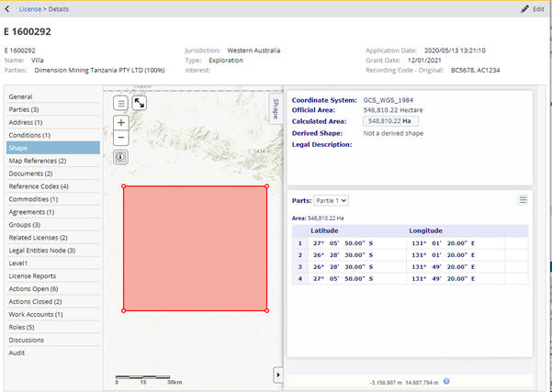552x392 pixels.
Task: Click the coordinates info icon
Action: 446,381
